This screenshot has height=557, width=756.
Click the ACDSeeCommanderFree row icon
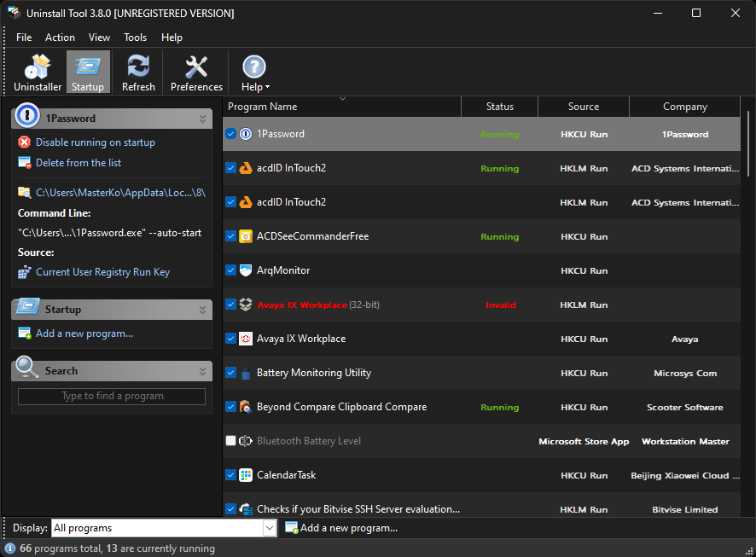pyautogui.click(x=246, y=236)
